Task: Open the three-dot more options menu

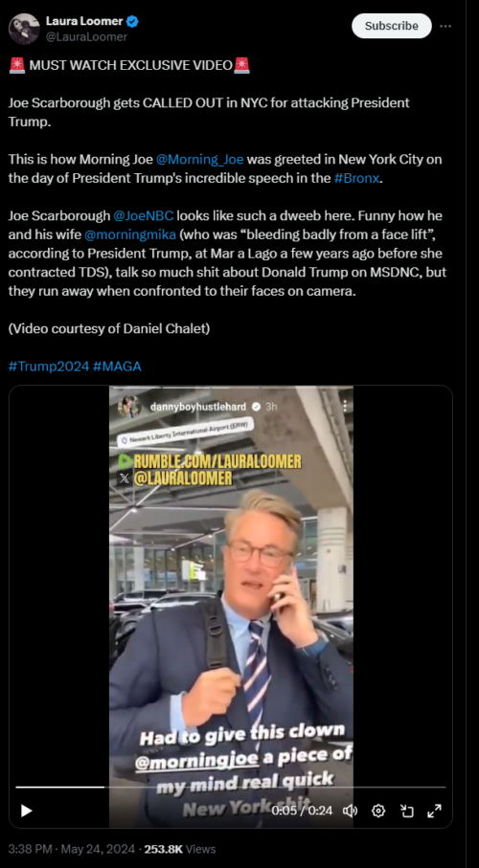Action: point(445,26)
